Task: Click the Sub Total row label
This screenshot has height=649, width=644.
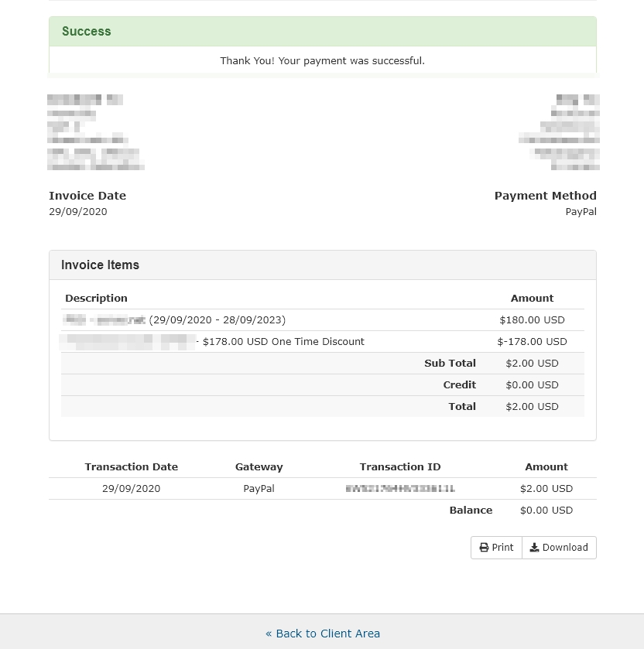Action: point(450,363)
